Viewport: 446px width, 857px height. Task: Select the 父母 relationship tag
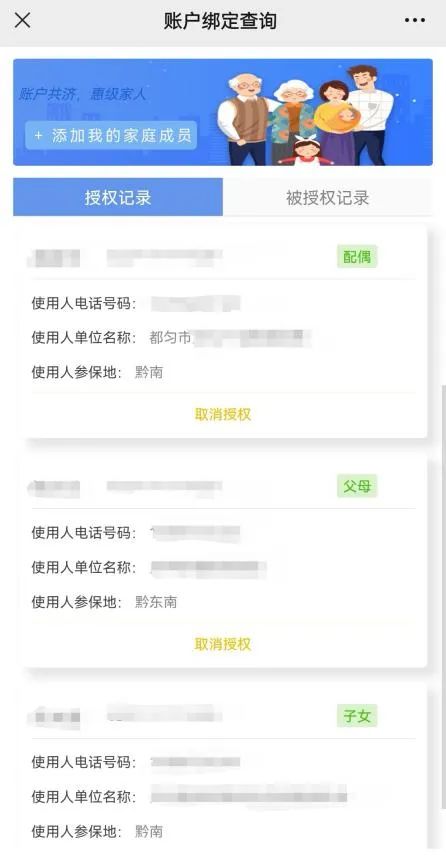[357, 486]
